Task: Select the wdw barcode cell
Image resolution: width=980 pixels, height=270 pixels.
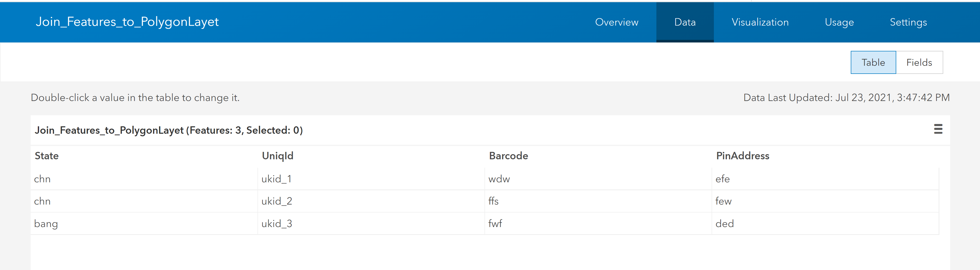Action: click(499, 179)
